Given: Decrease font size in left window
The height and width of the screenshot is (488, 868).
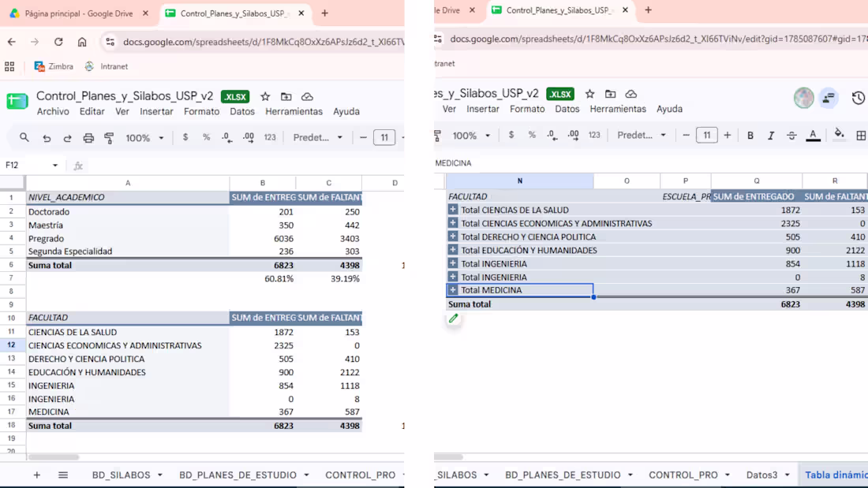Looking at the screenshot, I should click(363, 137).
